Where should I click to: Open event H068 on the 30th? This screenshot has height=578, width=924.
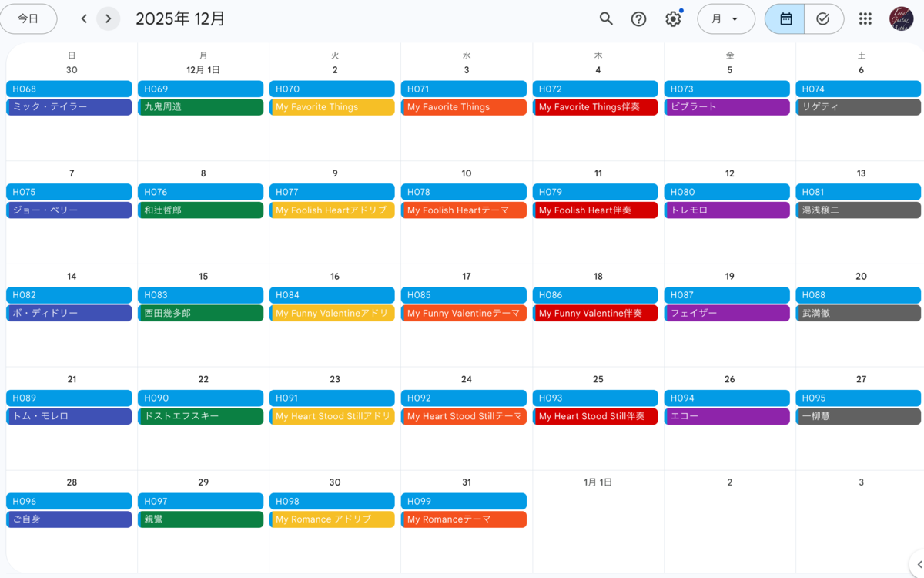(69, 89)
